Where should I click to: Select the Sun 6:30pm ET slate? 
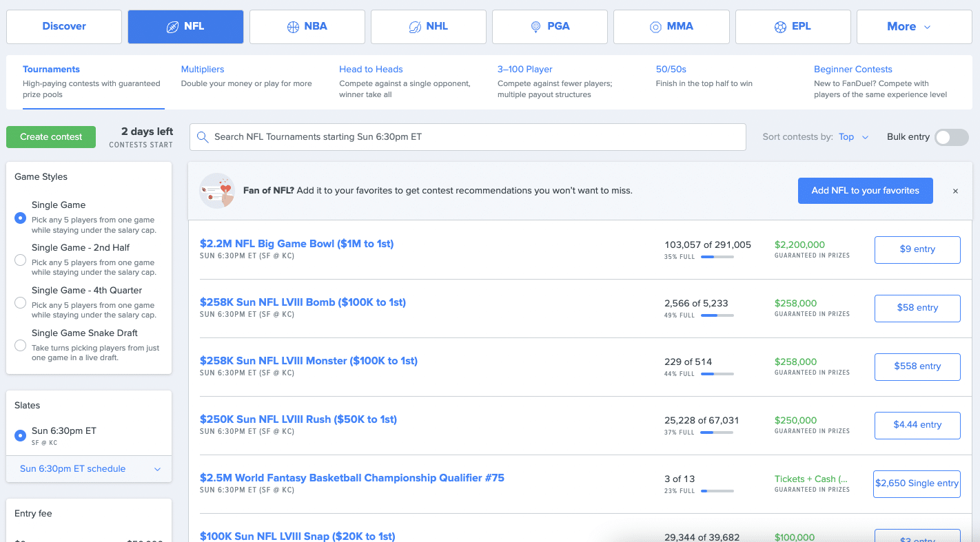(21, 436)
